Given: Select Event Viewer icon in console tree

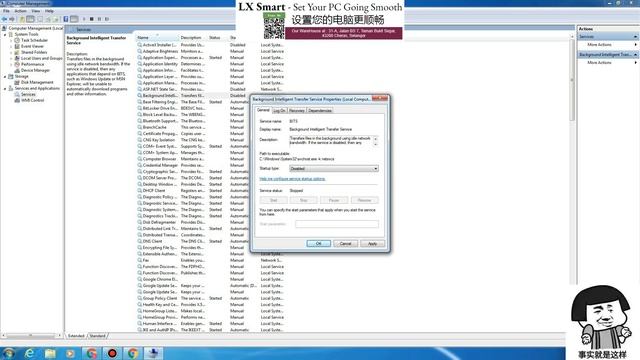Looking at the screenshot, I should (x=17, y=46).
